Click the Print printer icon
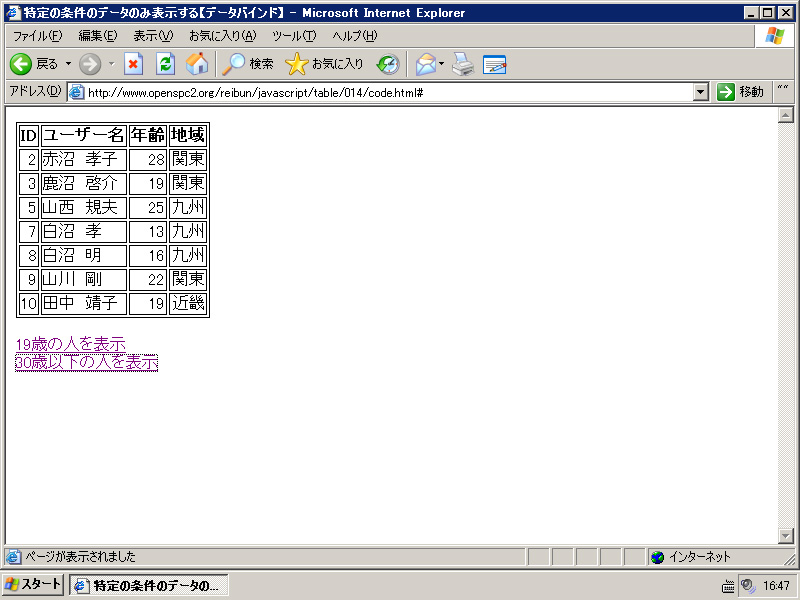Image resolution: width=800 pixels, height=600 pixels. point(462,64)
